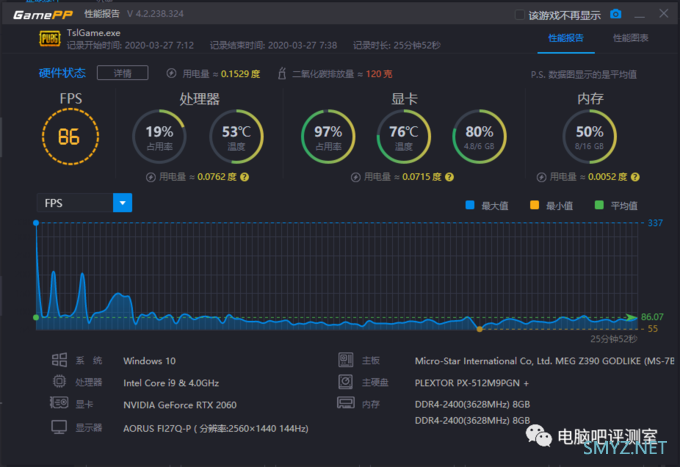Click the memory 50% gauge
The width and height of the screenshot is (680, 467).
590,137
